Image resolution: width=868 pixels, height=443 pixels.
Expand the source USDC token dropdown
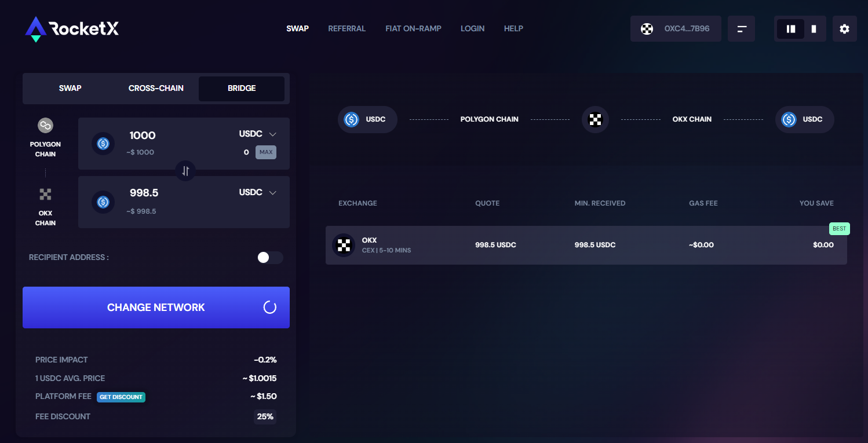pyautogui.click(x=258, y=134)
